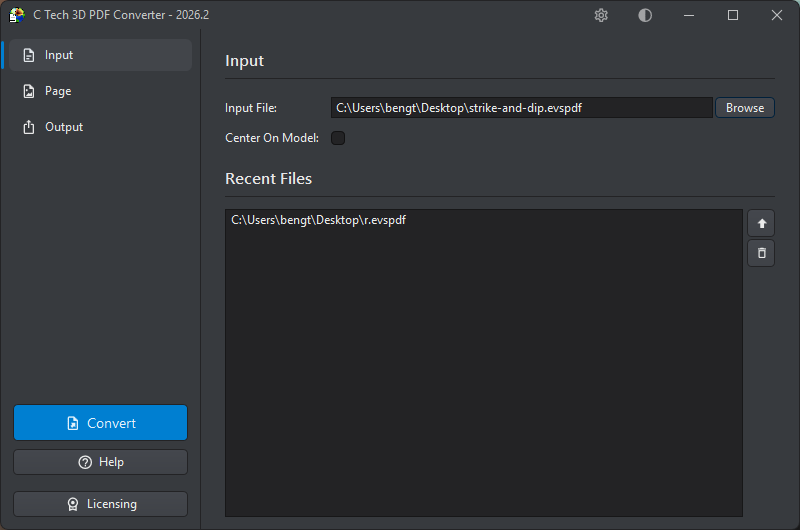800x530 pixels.
Task: Click the C Tech app logo in title bar
Action: 17,15
